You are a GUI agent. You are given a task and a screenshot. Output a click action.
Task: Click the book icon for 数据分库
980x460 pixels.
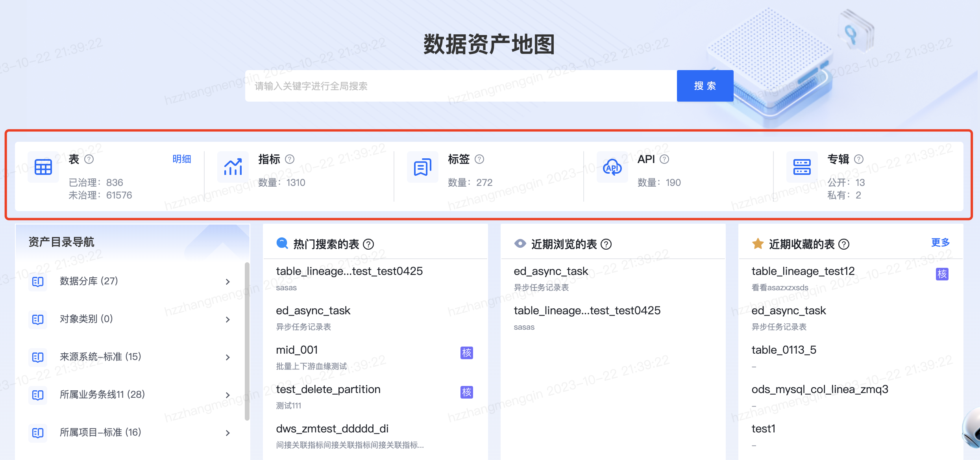(x=38, y=281)
